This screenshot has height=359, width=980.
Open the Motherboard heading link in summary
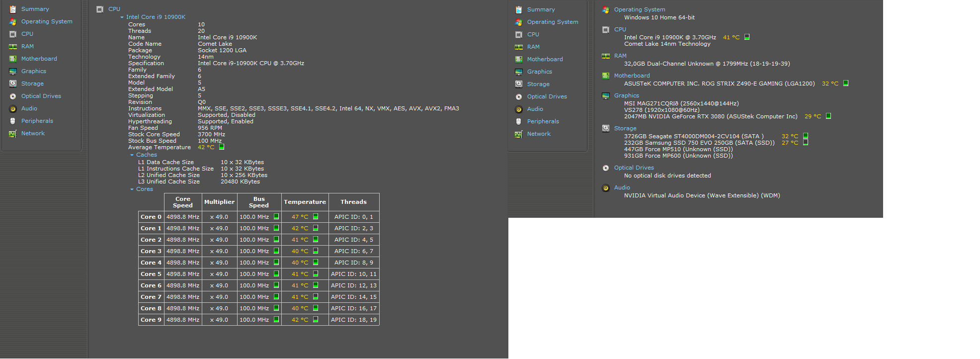tap(632, 76)
